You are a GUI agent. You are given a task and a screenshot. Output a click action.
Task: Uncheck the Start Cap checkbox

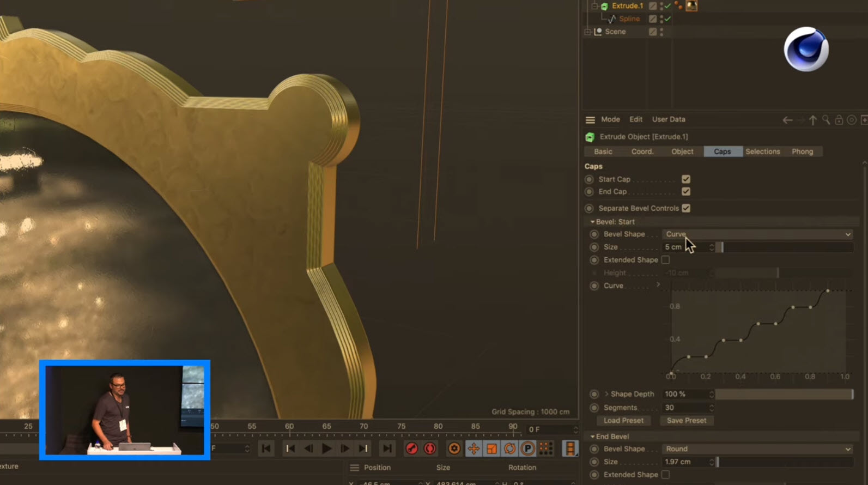pyautogui.click(x=686, y=179)
